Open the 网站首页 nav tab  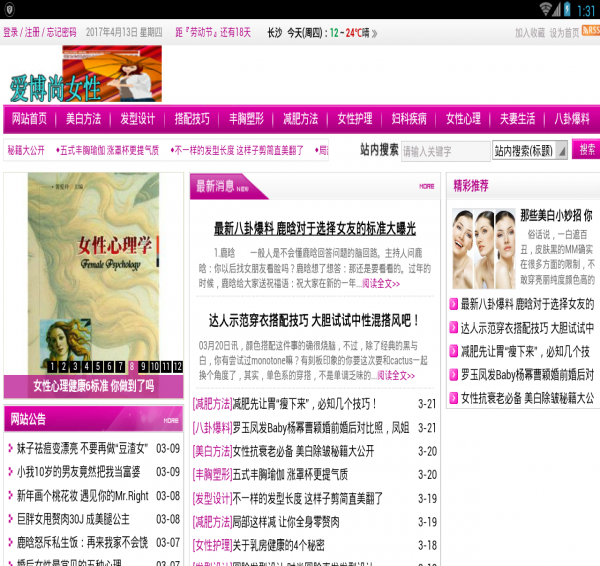pyautogui.click(x=29, y=119)
